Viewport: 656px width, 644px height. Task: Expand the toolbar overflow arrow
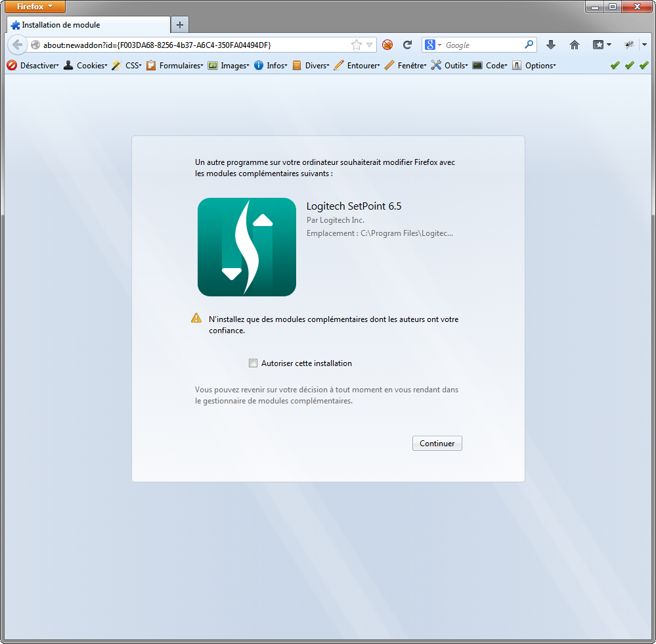click(644, 45)
